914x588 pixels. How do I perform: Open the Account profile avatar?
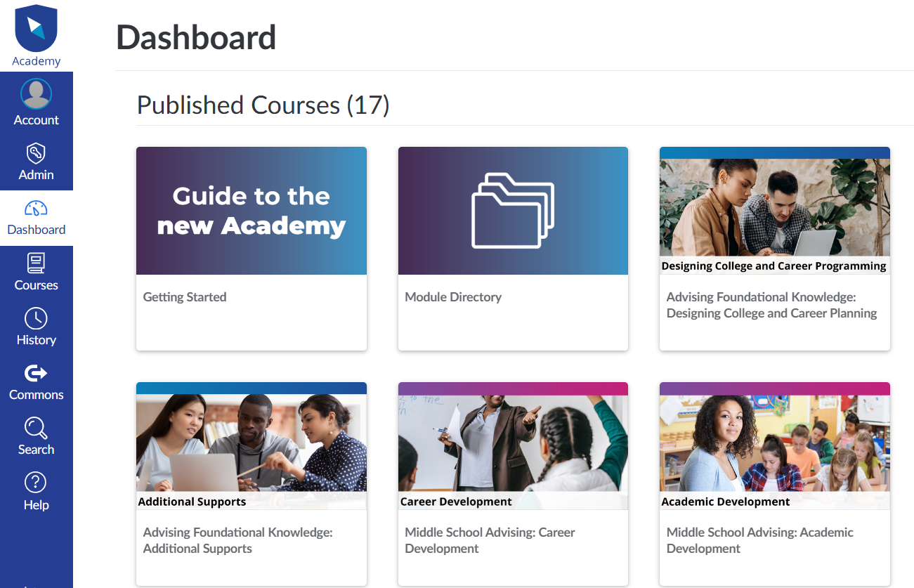click(36, 93)
